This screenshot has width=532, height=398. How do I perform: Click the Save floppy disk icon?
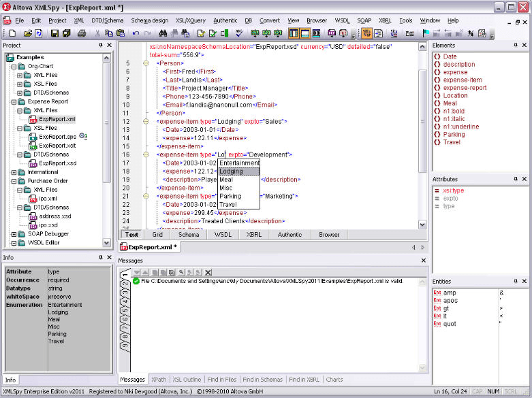coord(54,33)
